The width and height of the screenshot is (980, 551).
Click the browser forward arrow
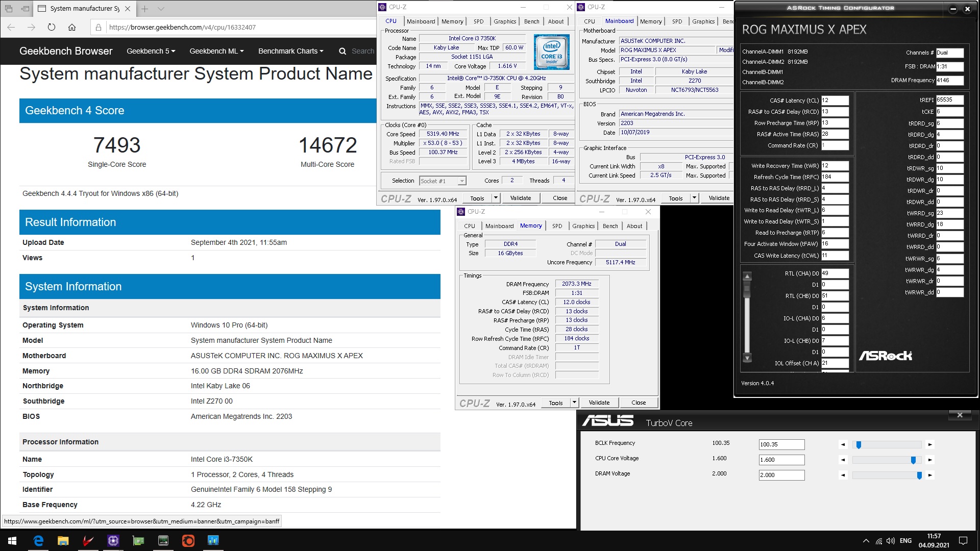point(31,27)
